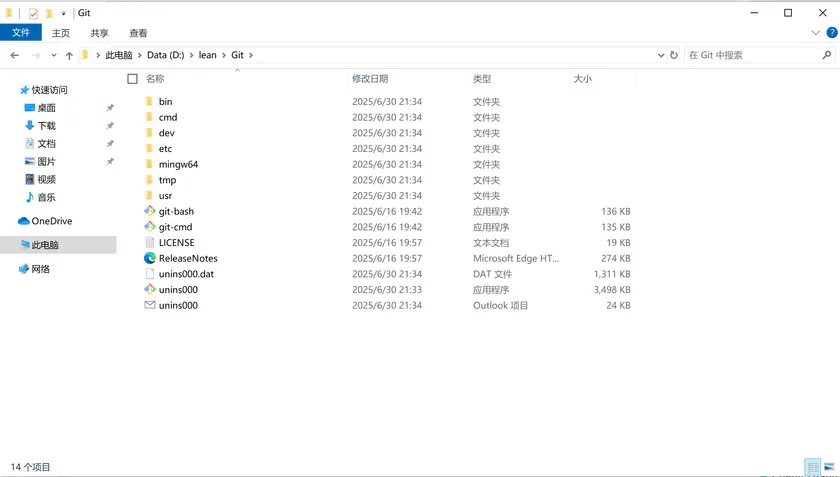Open the 文件 menu tab
This screenshot has height=477, width=840.
pos(20,33)
